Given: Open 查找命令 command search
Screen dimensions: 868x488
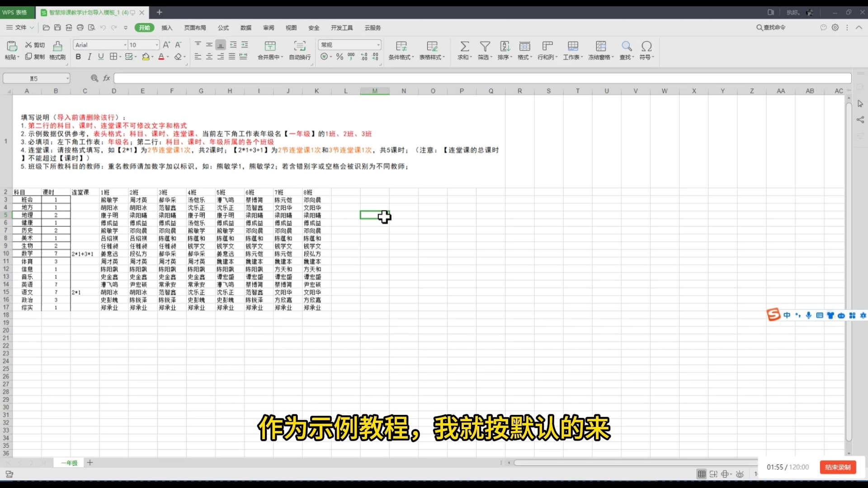Looking at the screenshot, I should point(771,28).
